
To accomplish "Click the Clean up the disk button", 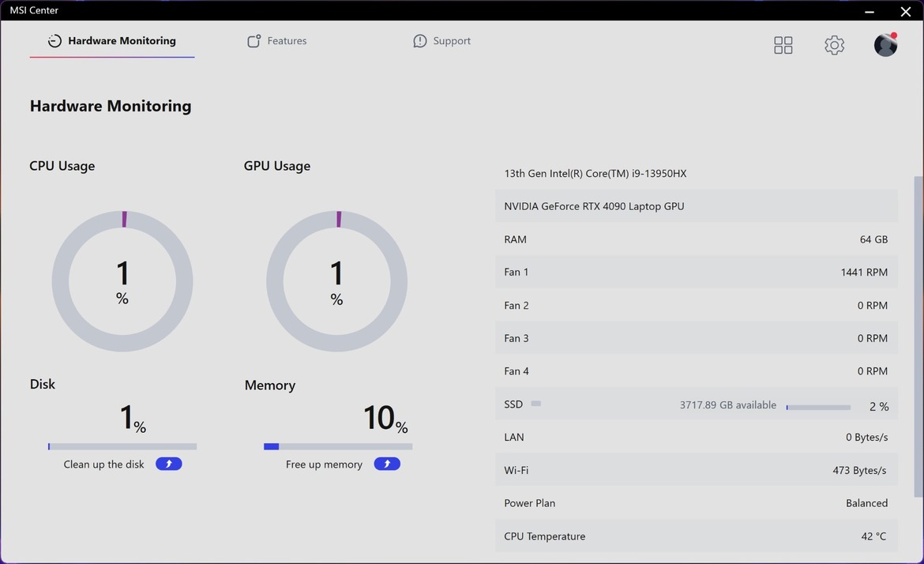I will tap(168, 464).
